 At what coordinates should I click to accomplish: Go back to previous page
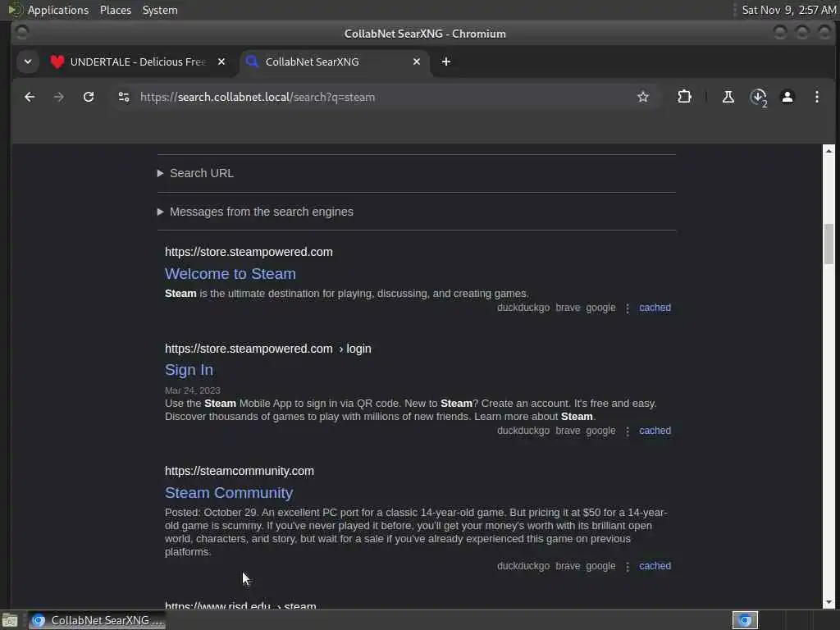[x=30, y=97]
